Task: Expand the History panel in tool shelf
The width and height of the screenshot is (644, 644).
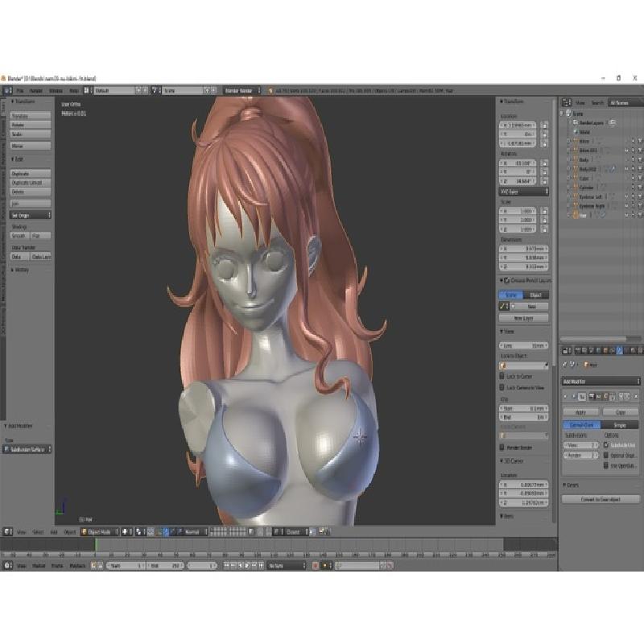Action: click(x=20, y=270)
